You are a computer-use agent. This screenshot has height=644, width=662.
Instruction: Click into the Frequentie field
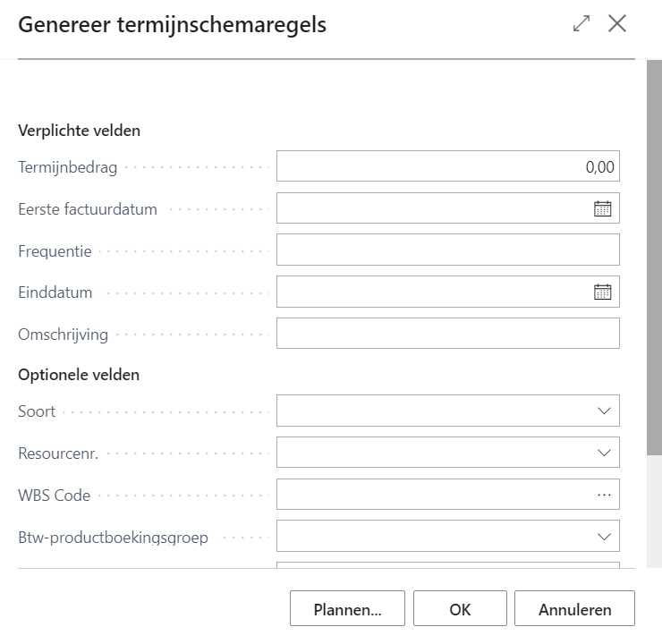pyautogui.click(x=447, y=250)
